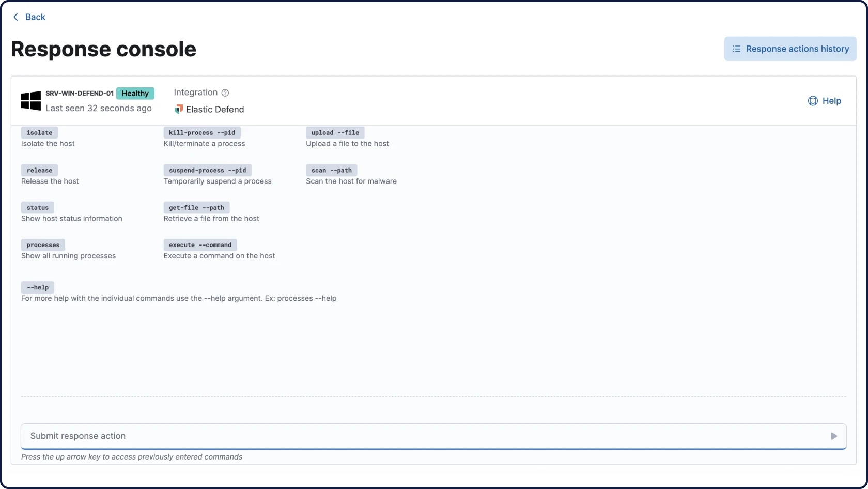Select the suspend-process --pid command

pos(208,170)
